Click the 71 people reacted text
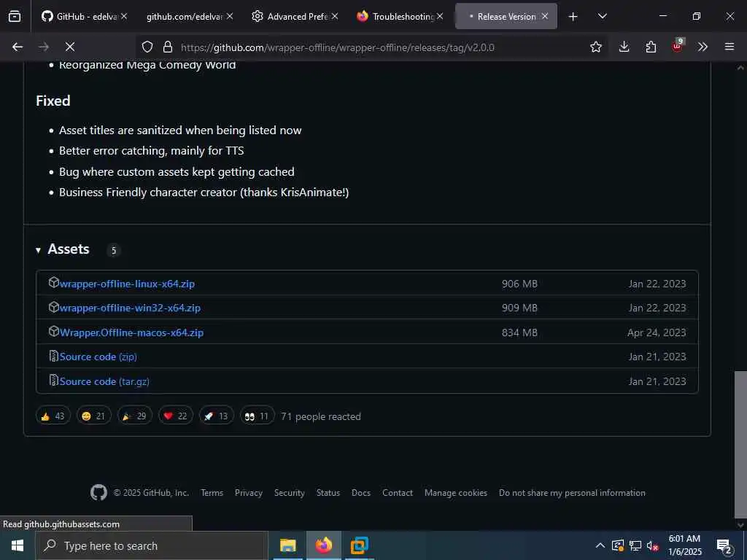This screenshot has height=560, width=747. pos(321,416)
